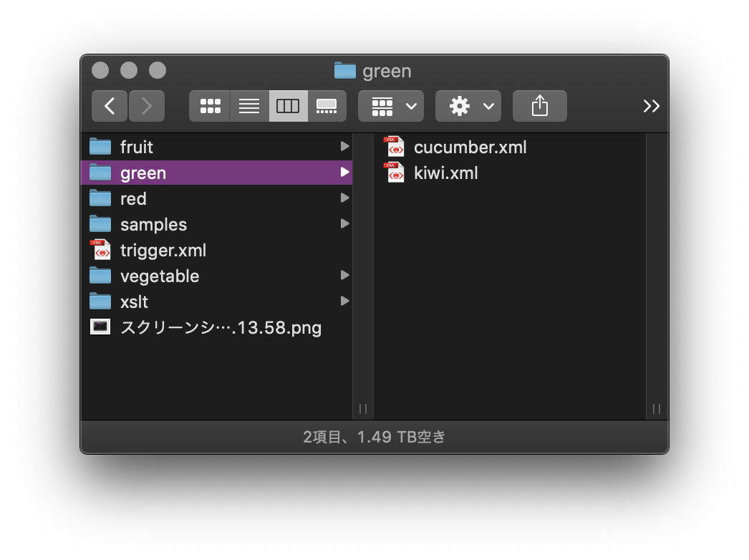Click the green title text in title bar
The image size is (749, 560).
pos(387,71)
